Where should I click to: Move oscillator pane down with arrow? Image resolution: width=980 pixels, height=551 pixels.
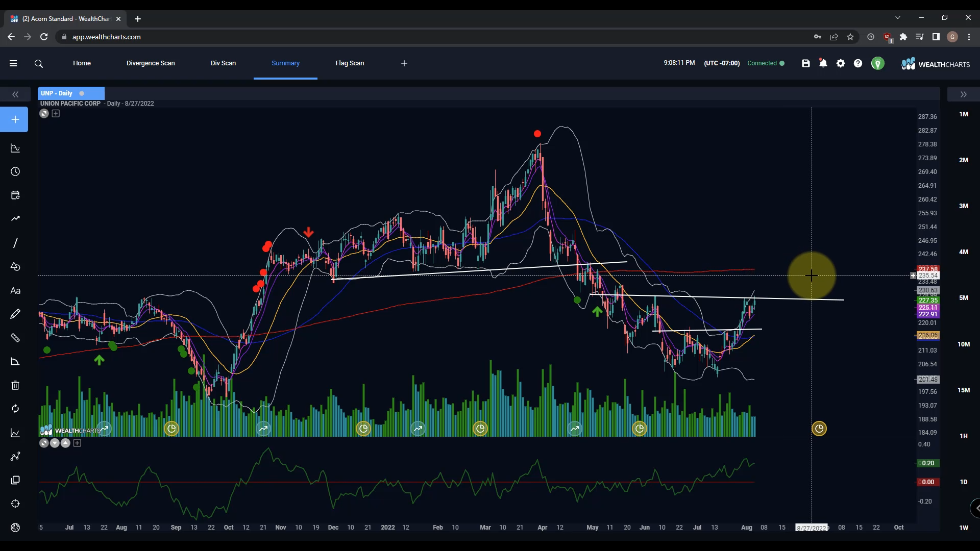point(55,443)
